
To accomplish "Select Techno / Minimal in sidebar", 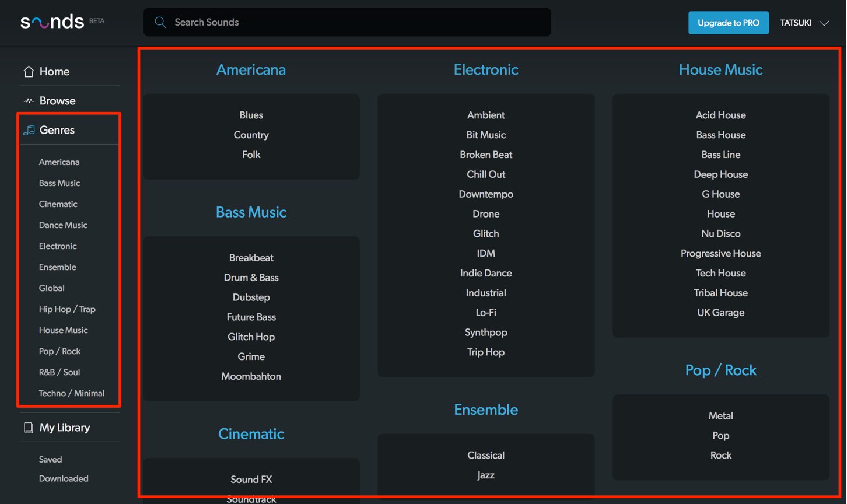I will tap(72, 393).
